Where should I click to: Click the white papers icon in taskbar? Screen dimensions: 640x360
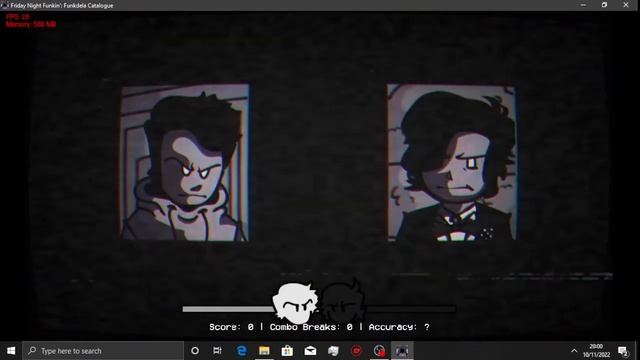pos(333,351)
